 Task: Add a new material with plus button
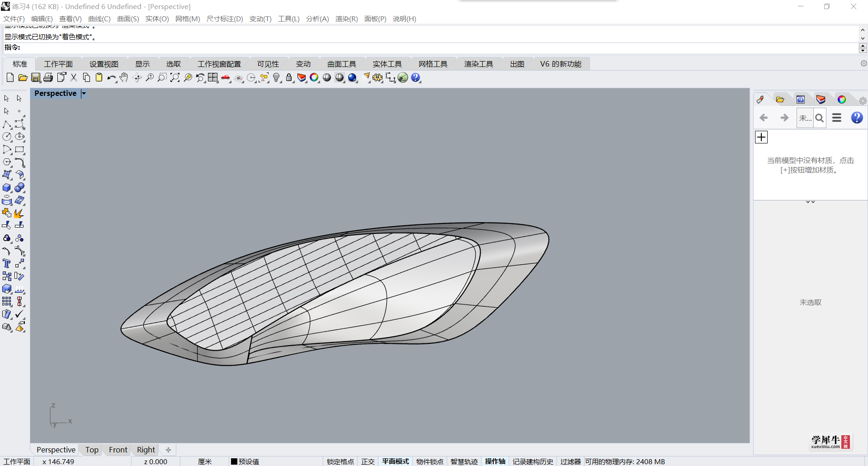tap(761, 137)
